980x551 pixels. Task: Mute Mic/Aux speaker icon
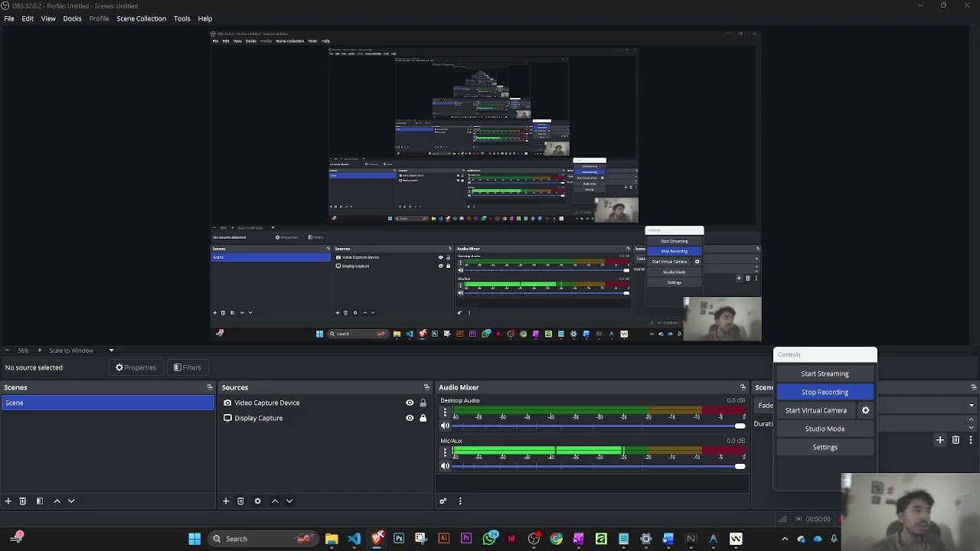(445, 466)
